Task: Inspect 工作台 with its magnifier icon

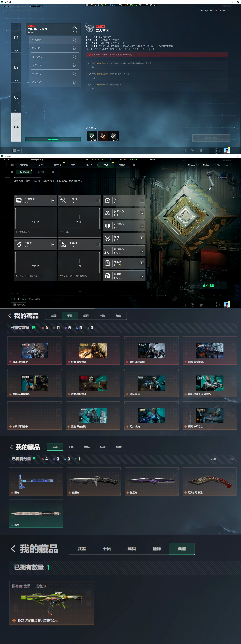Action: 98,200
